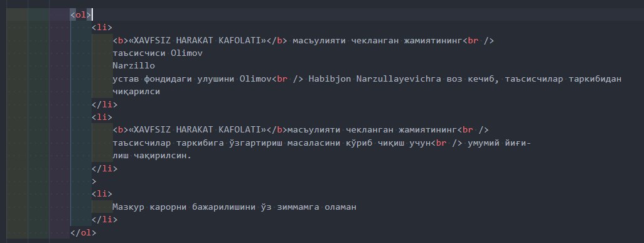Click the word "таъсисчиси"
The image size is (644, 243).
coord(139,53)
